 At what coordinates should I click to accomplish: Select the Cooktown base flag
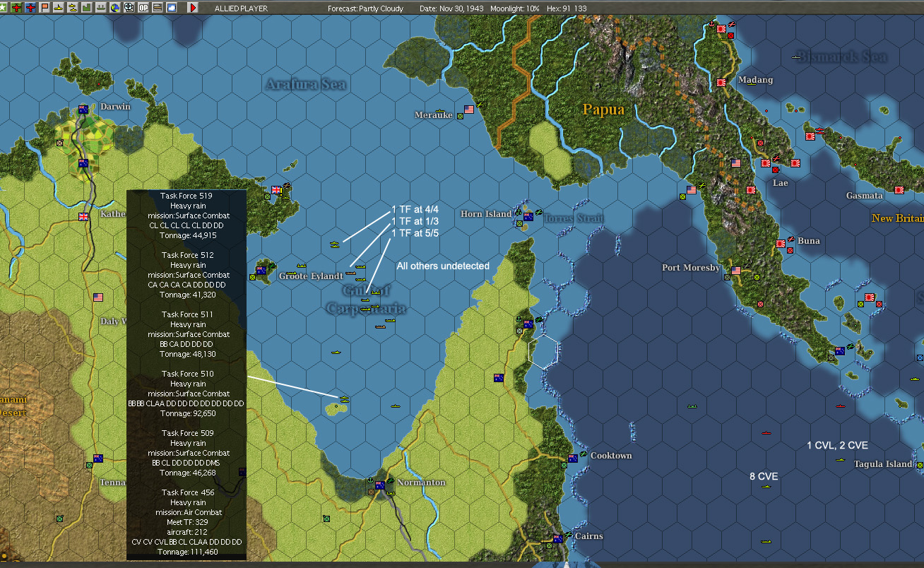coord(572,458)
